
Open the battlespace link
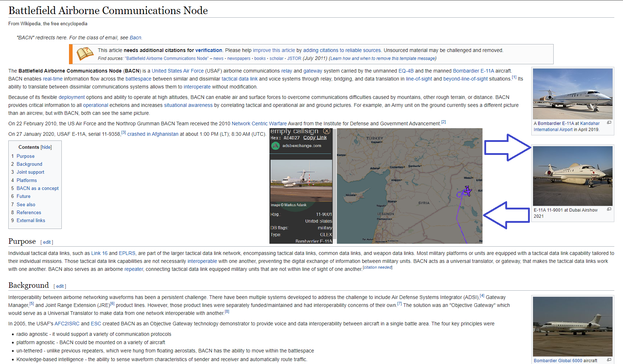click(x=138, y=79)
